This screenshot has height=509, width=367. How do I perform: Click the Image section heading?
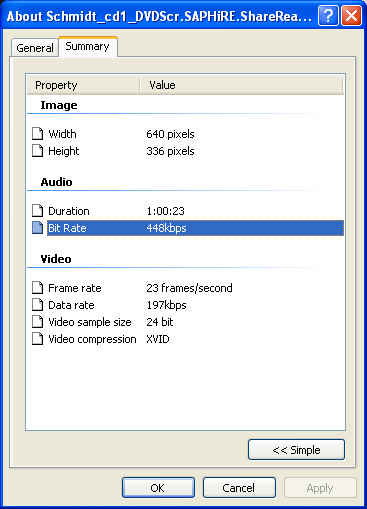(59, 105)
